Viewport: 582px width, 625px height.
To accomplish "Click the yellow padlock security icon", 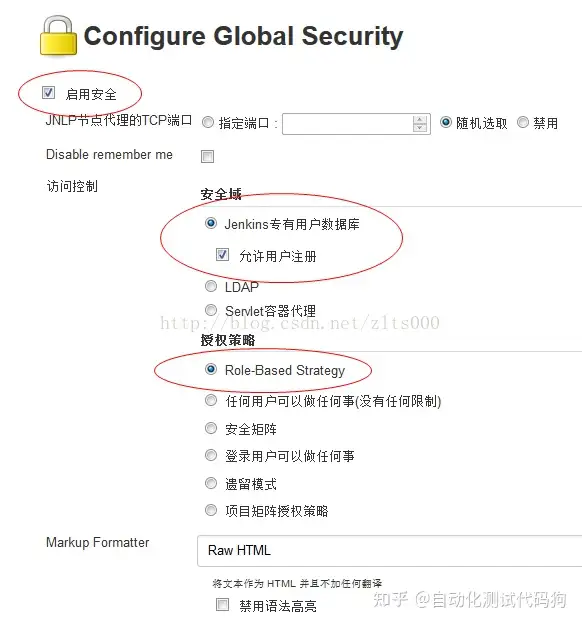I will [x=58, y=35].
